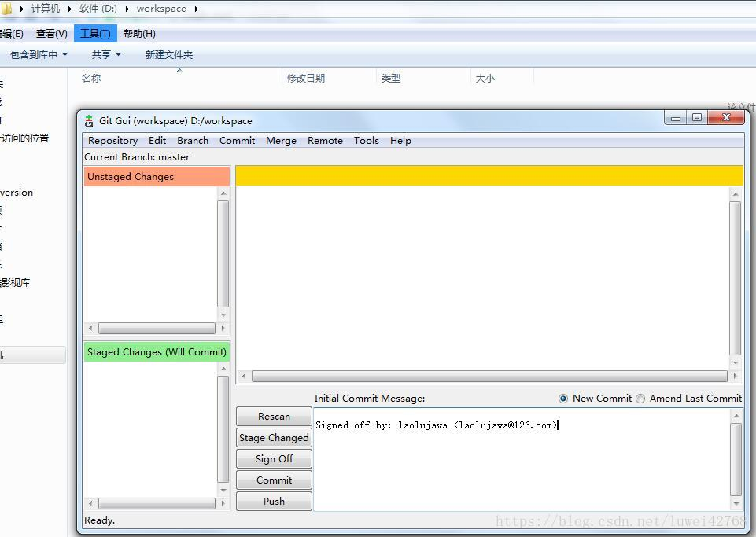The image size is (756, 537).
Task: Click the Unstaged Changes header
Action: click(157, 176)
